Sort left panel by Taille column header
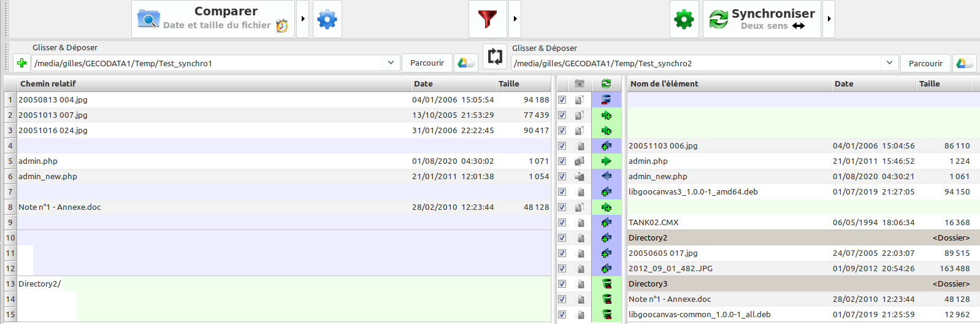Screen dimensions: 980x324 (523, 83)
